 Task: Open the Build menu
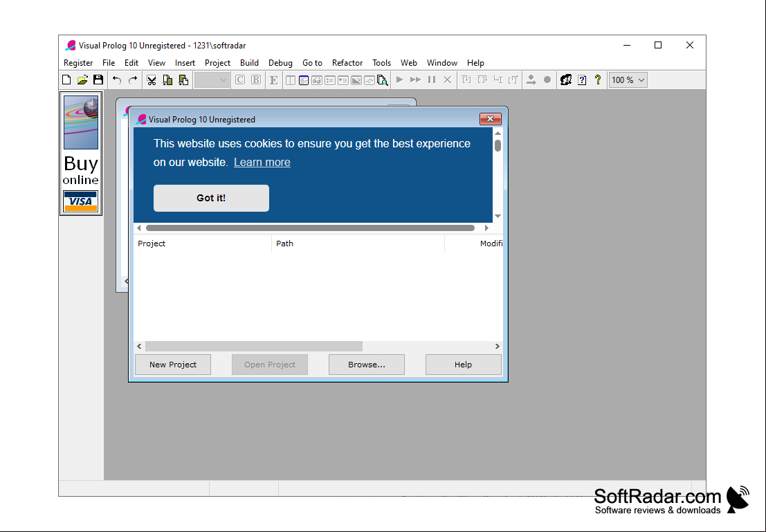pyautogui.click(x=249, y=62)
